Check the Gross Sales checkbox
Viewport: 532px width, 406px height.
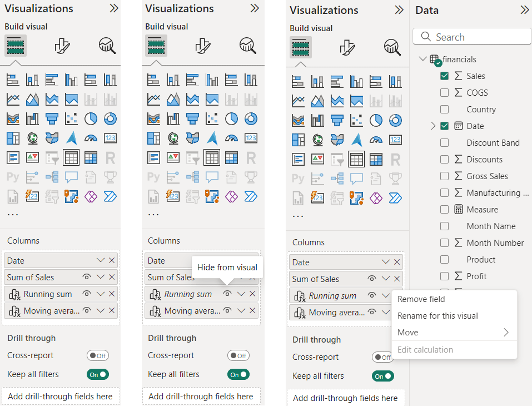coord(444,176)
